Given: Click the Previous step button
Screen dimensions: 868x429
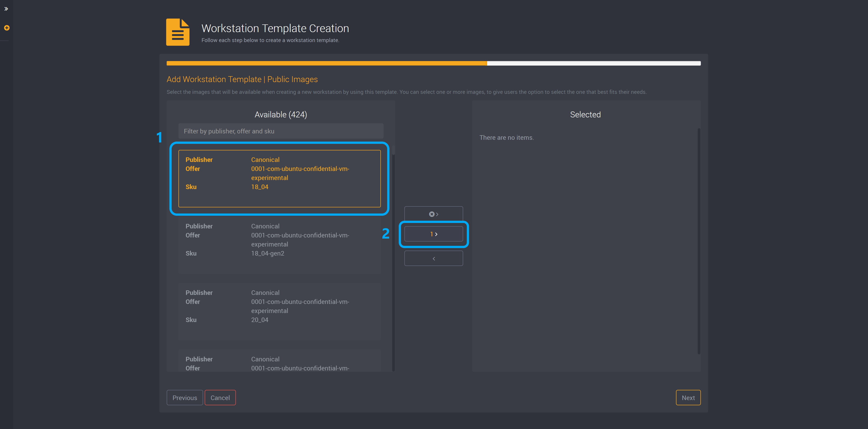Looking at the screenshot, I should pyautogui.click(x=184, y=397).
